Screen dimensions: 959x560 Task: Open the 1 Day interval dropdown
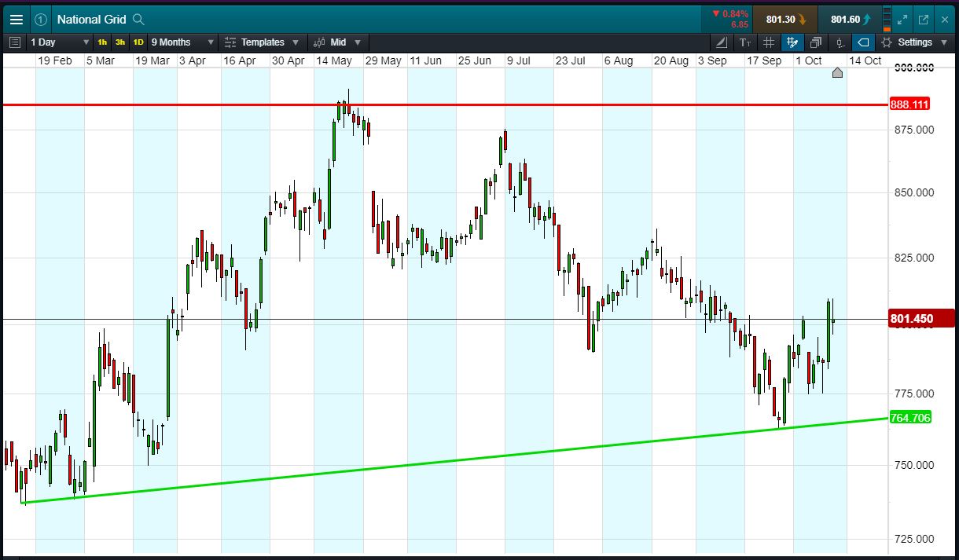(x=60, y=42)
